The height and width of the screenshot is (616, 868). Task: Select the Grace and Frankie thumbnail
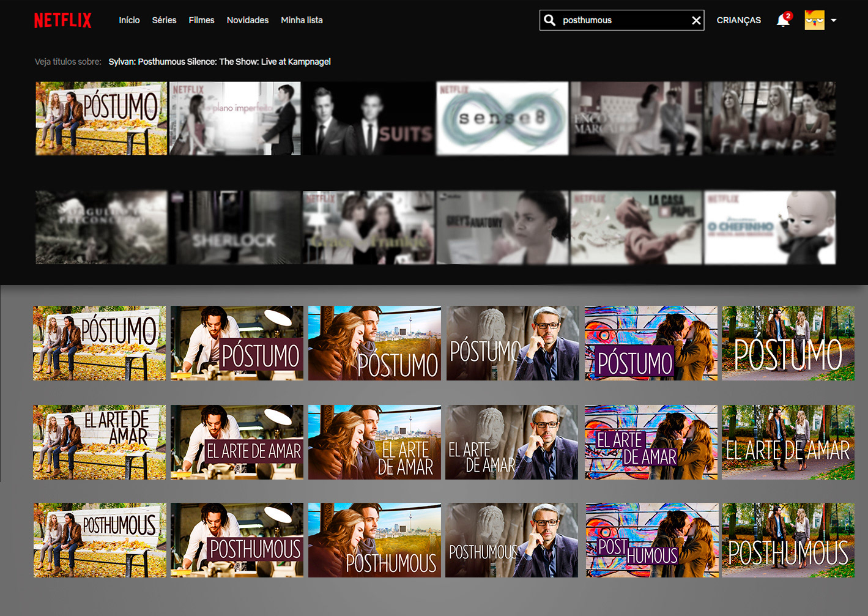[369, 228]
